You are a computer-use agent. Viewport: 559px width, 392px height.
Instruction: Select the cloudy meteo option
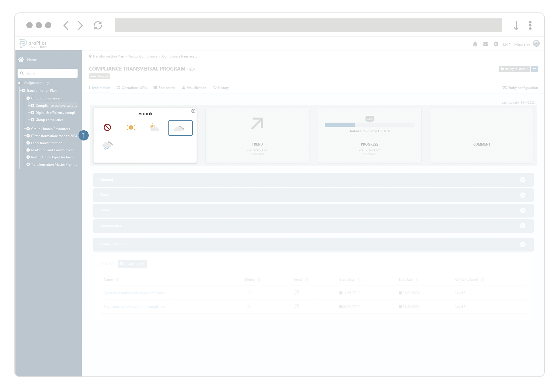pyautogui.click(x=180, y=128)
